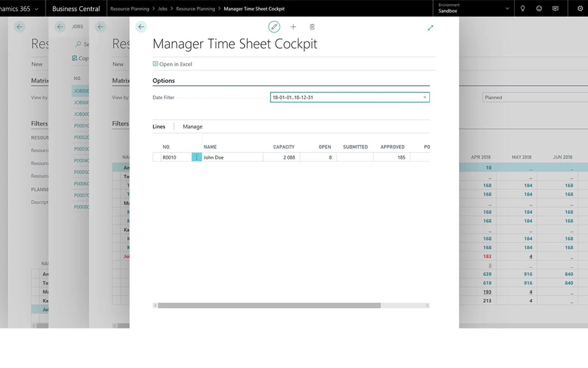This screenshot has height=368, width=588.
Task: Expand the page with the diagonal arrows icon
Action: (430, 28)
